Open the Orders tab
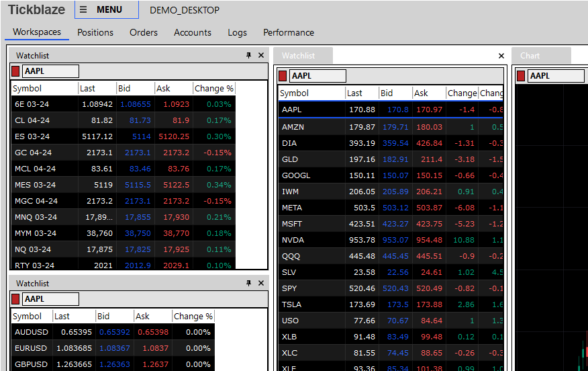The image size is (588, 371). point(144,33)
